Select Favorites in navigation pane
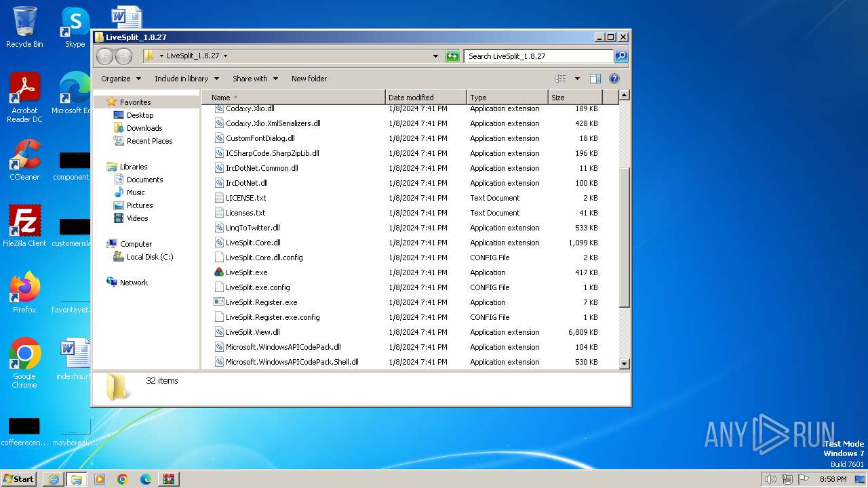Image resolution: width=868 pixels, height=488 pixels. (136, 102)
